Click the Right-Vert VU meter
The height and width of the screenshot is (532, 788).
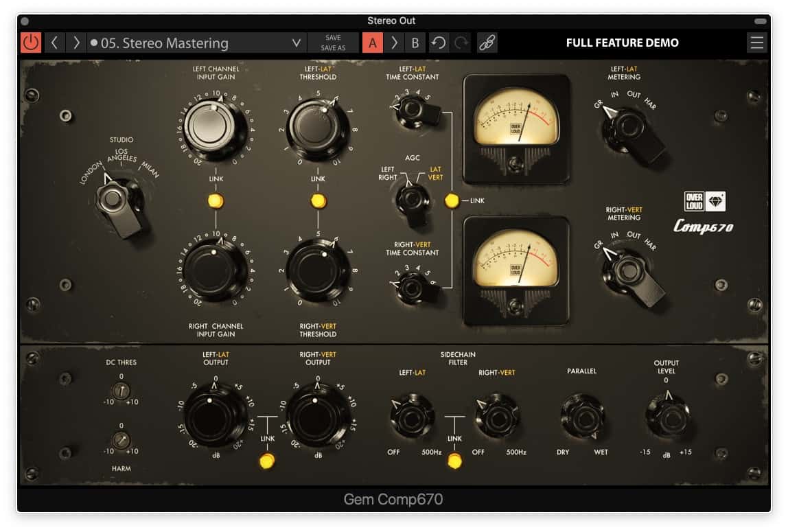coord(517,270)
